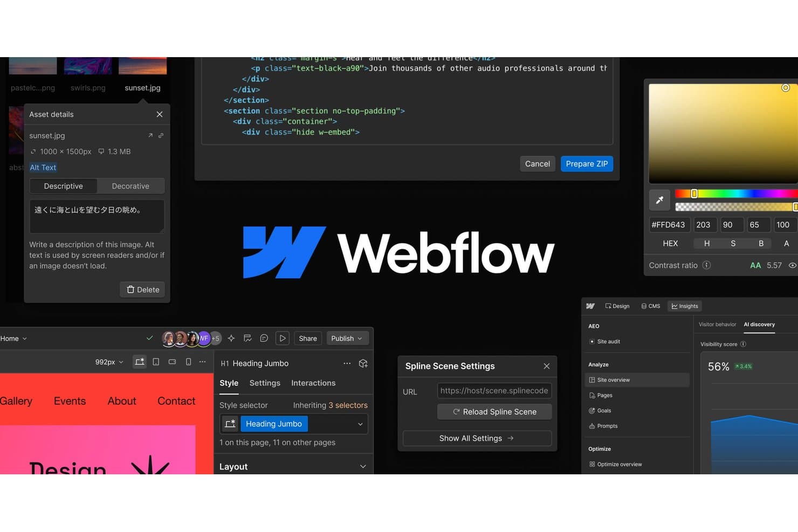Screen dimensions: 798x532
Task: Select the sunset.jpg thumbnail
Action: point(142,66)
